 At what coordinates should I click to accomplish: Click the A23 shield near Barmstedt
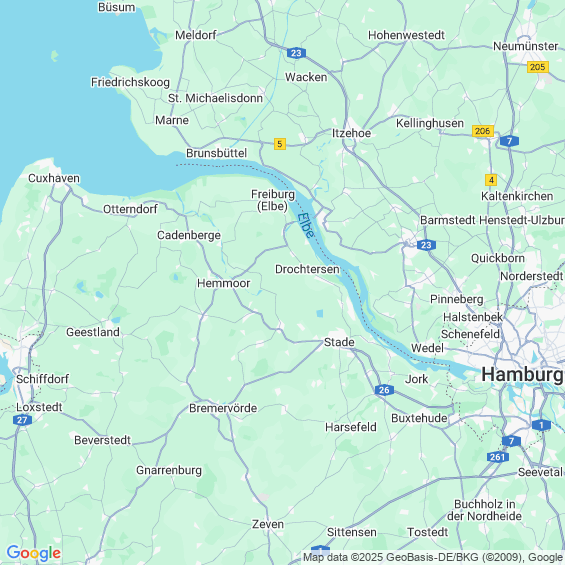click(426, 245)
